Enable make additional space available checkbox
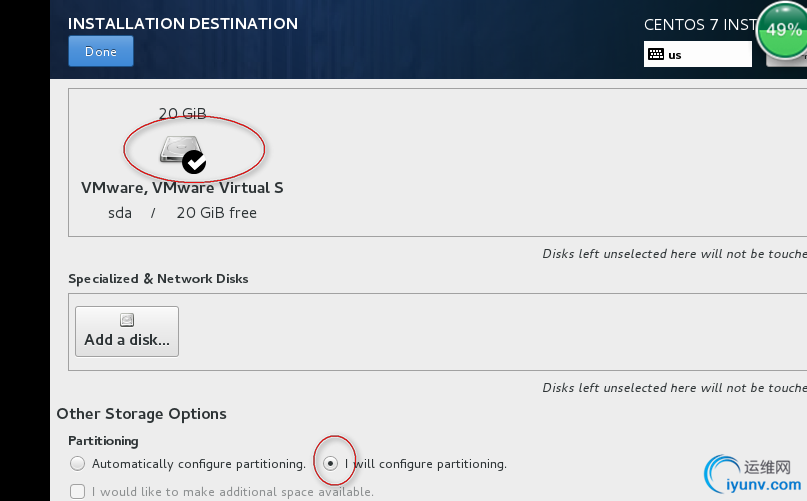 78,491
